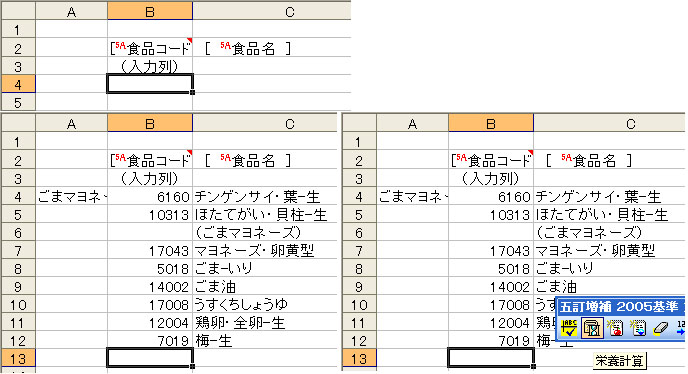The height and width of the screenshot is (374, 688).
Task: Select row 1 header in top sheet
Action: coord(18,29)
